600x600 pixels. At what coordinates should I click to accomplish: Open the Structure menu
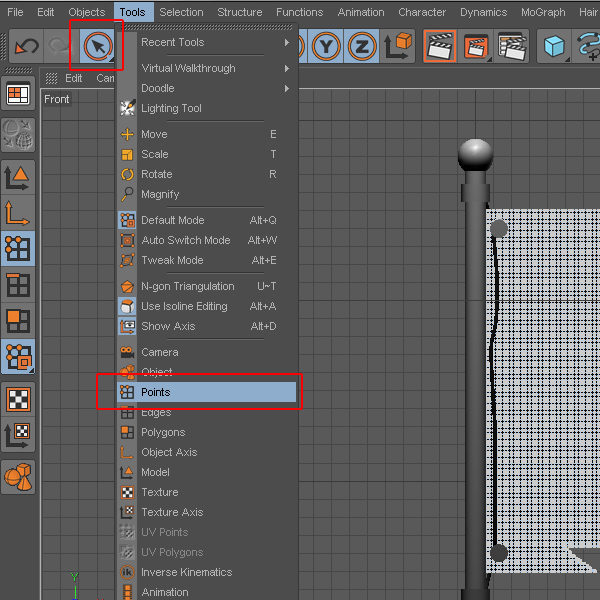point(240,12)
